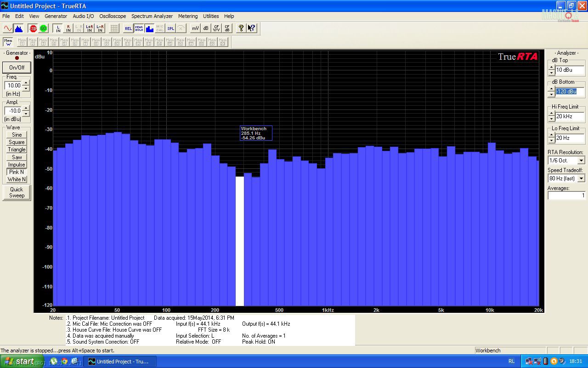This screenshot has width=588, height=368.
Task: Select the Sine waveform
Action: [x=17, y=135]
